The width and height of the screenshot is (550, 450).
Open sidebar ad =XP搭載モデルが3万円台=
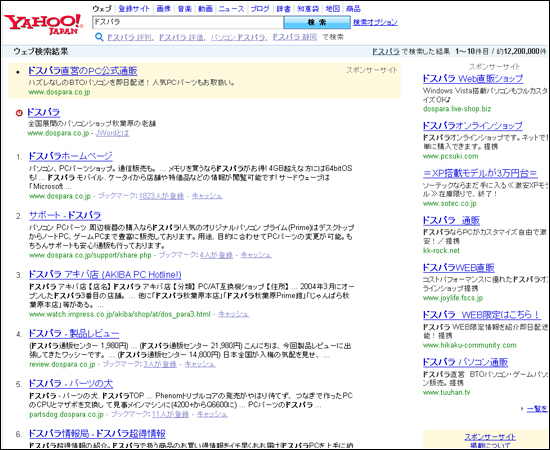pos(480,173)
